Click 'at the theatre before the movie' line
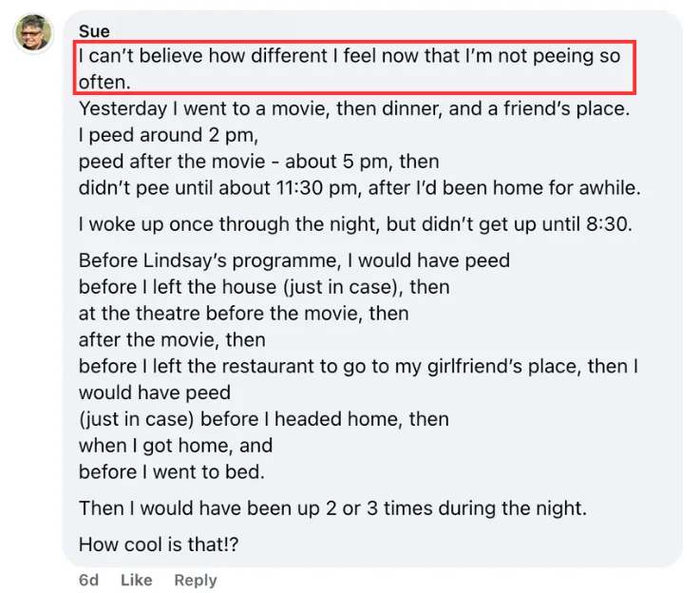Viewport: 700px width, 593px height. (244, 313)
